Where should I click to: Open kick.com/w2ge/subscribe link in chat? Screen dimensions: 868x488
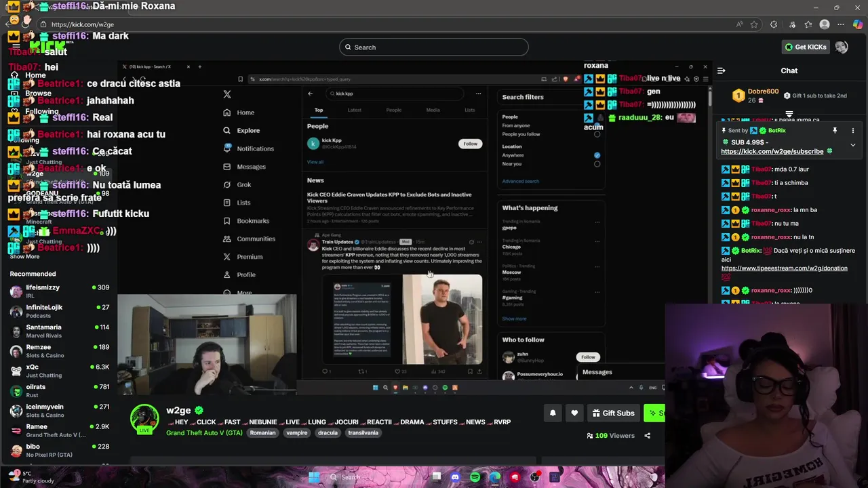(x=772, y=152)
